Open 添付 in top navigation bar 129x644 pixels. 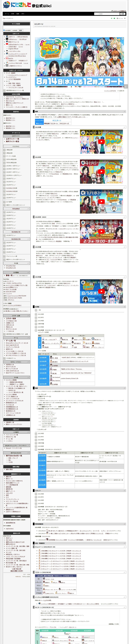click(23, 14)
